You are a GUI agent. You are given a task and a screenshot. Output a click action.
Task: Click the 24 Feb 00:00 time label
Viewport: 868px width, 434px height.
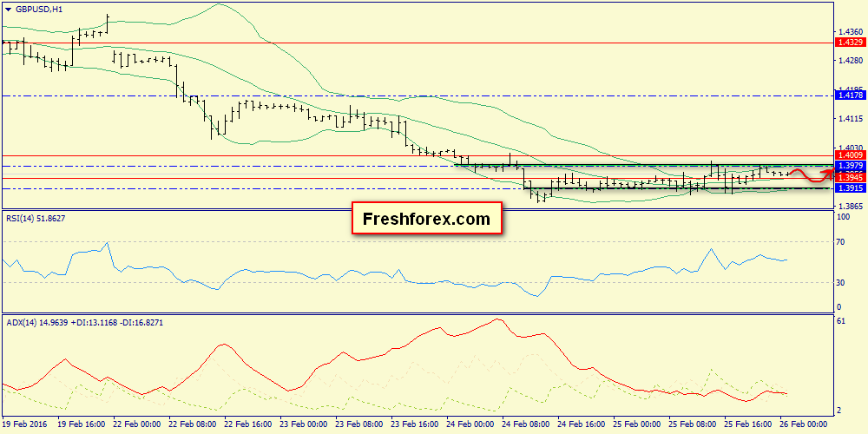pos(470,424)
